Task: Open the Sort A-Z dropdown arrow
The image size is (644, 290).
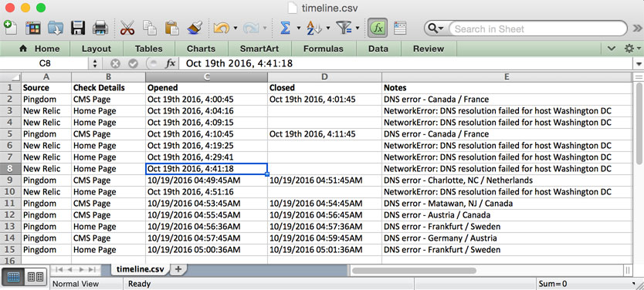Action: click(328, 29)
